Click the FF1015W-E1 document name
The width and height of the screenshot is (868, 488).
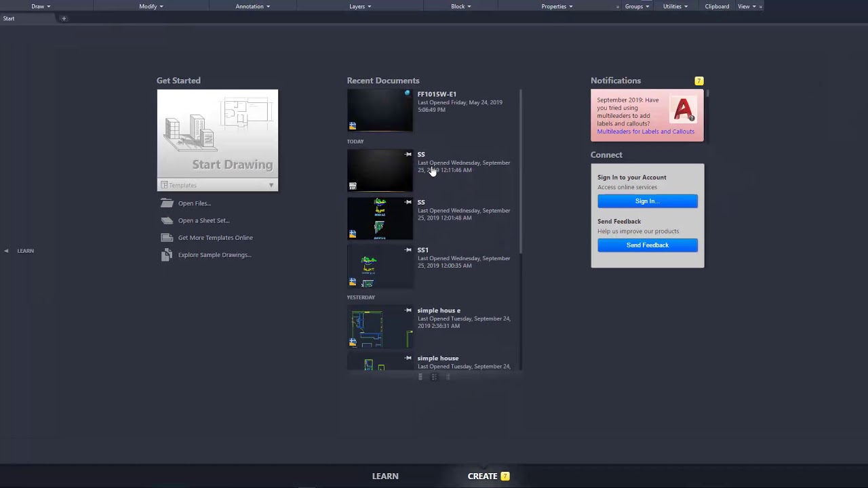[437, 94]
